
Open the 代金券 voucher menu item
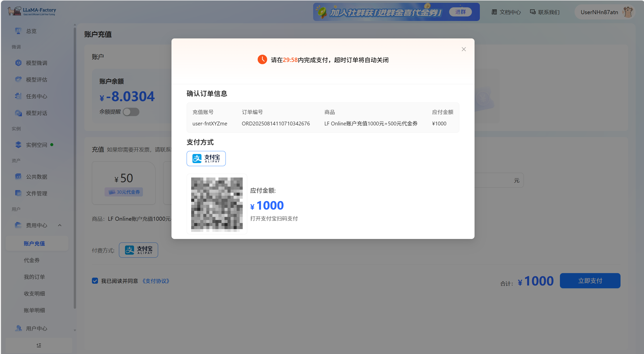click(x=32, y=260)
